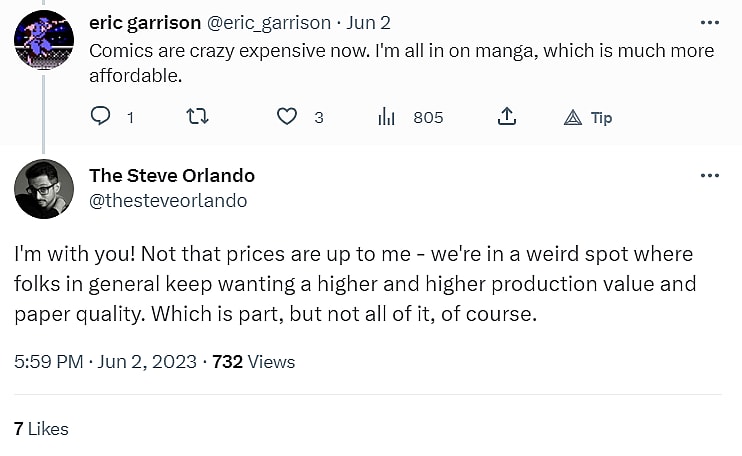This screenshot has height=456, width=742.
Task: Click The Steve Orlando display name
Action: [x=172, y=175]
